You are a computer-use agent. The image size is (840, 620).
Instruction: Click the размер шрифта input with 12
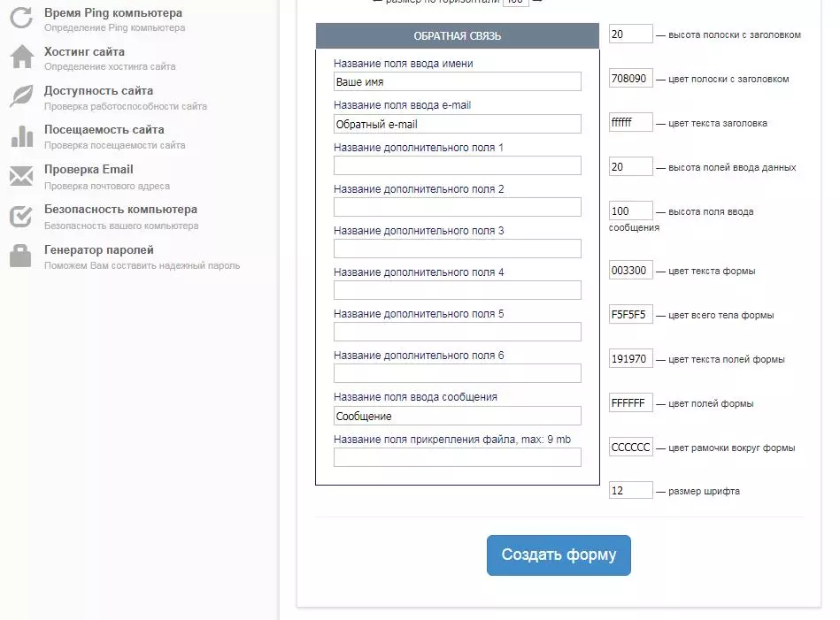click(x=630, y=491)
